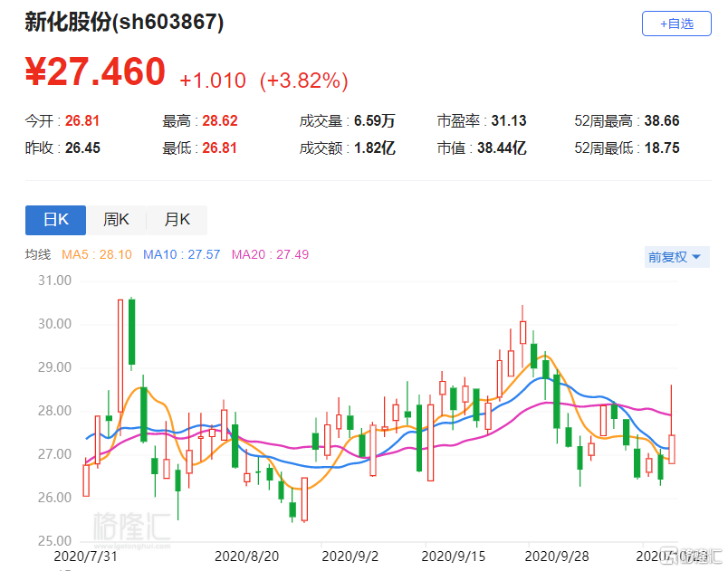The width and height of the screenshot is (728, 571).
Task: Click the 市盈率 P/E value 31.13
Action: [509, 121]
